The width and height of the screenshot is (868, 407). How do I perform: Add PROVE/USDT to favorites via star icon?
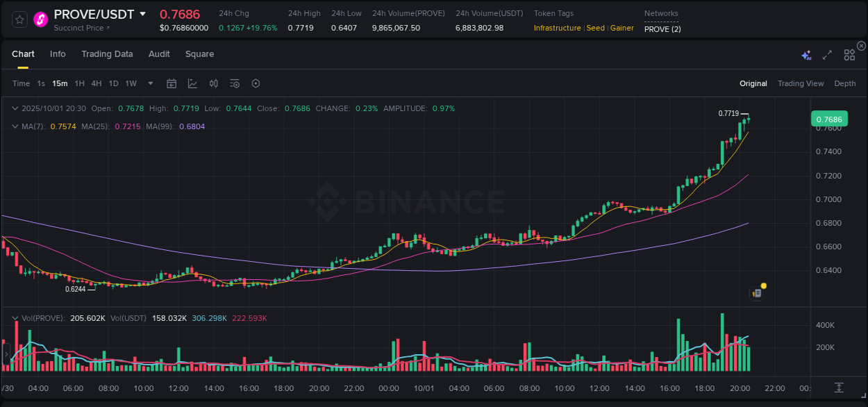(x=19, y=20)
